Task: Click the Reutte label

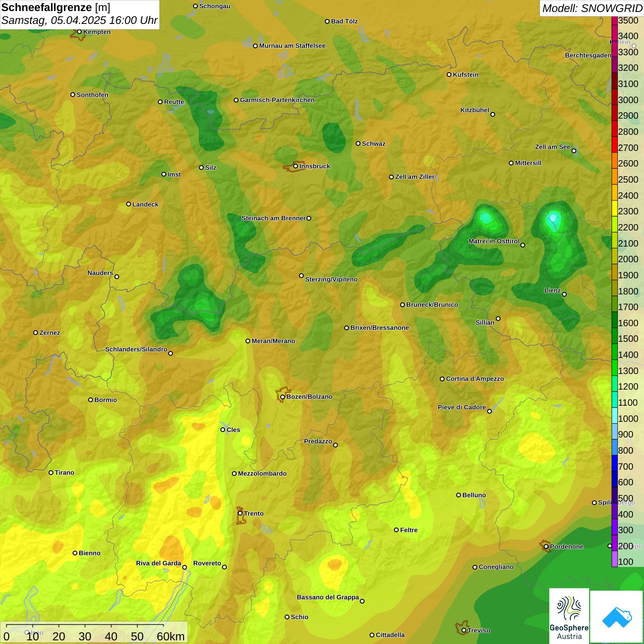Action: point(174,102)
